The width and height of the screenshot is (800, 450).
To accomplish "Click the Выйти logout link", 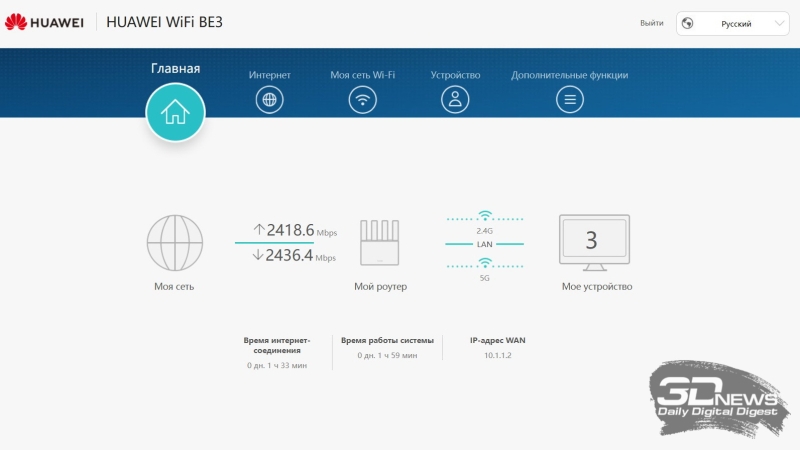I will pyautogui.click(x=652, y=23).
